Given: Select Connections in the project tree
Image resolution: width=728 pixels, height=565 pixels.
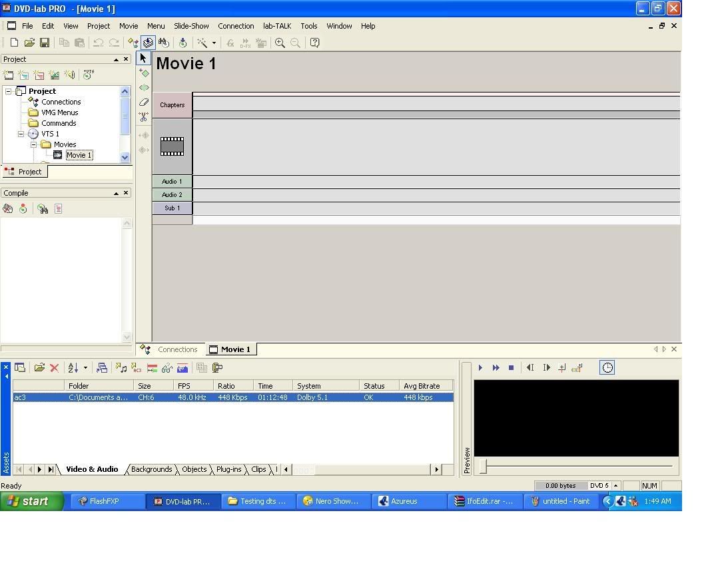Looking at the screenshot, I should [61, 102].
